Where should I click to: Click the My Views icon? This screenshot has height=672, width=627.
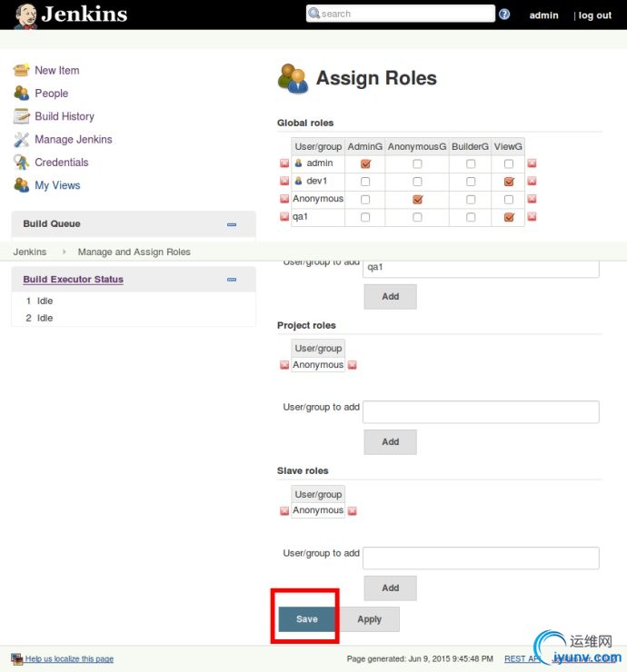click(x=22, y=185)
